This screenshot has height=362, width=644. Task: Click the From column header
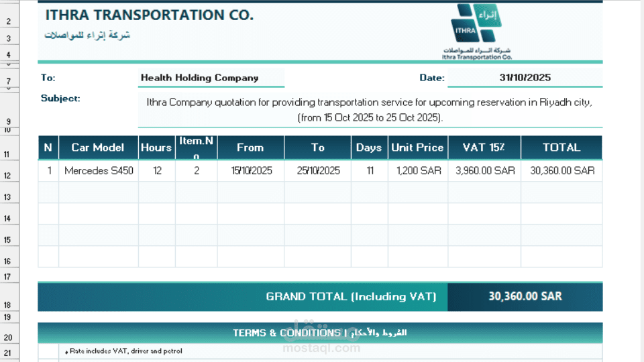(x=250, y=147)
